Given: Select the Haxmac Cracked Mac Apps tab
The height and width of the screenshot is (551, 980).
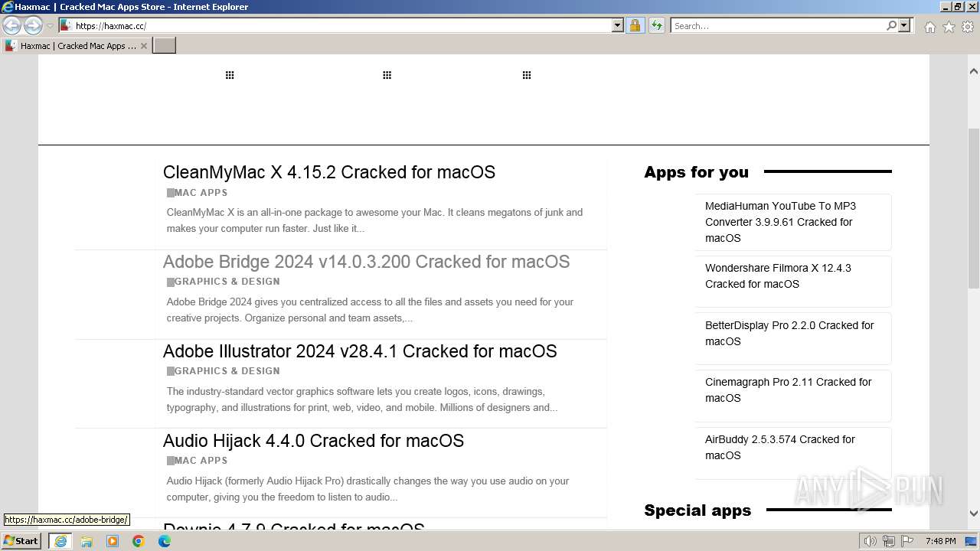Looking at the screenshot, I should click(76, 46).
